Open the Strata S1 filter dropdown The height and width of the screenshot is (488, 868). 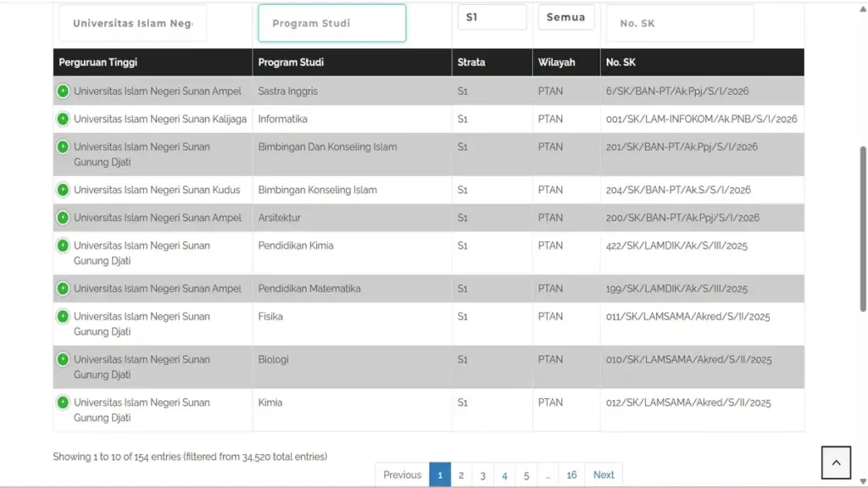[x=492, y=18]
